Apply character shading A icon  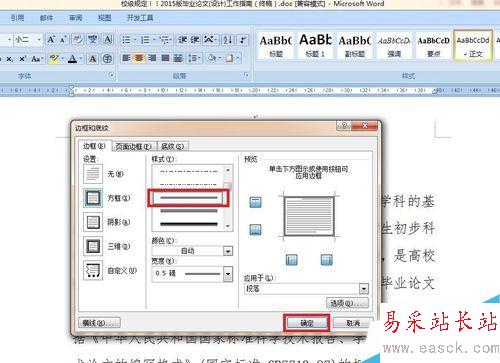point(93,59)
